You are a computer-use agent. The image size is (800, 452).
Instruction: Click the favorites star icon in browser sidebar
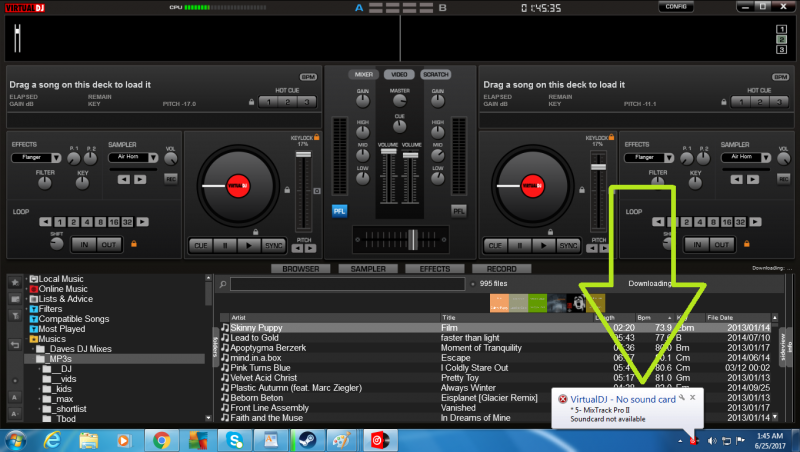coord(15,282)
